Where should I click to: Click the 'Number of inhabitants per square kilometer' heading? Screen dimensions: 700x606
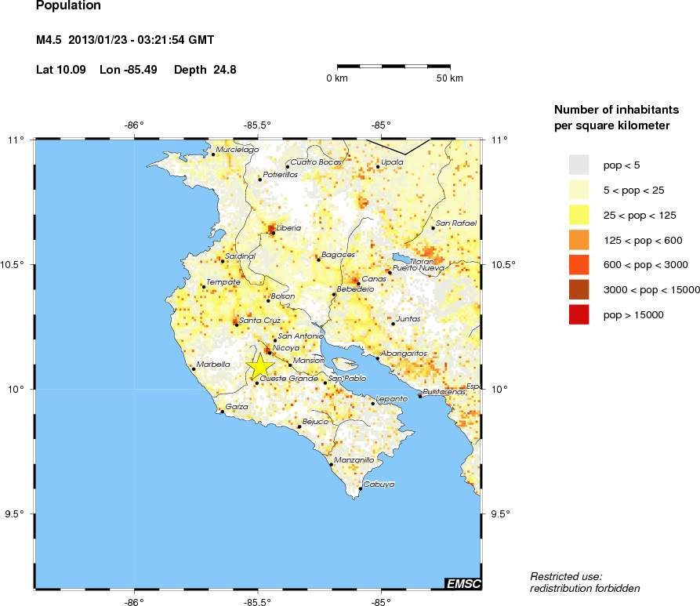click(x=617, y=118)
